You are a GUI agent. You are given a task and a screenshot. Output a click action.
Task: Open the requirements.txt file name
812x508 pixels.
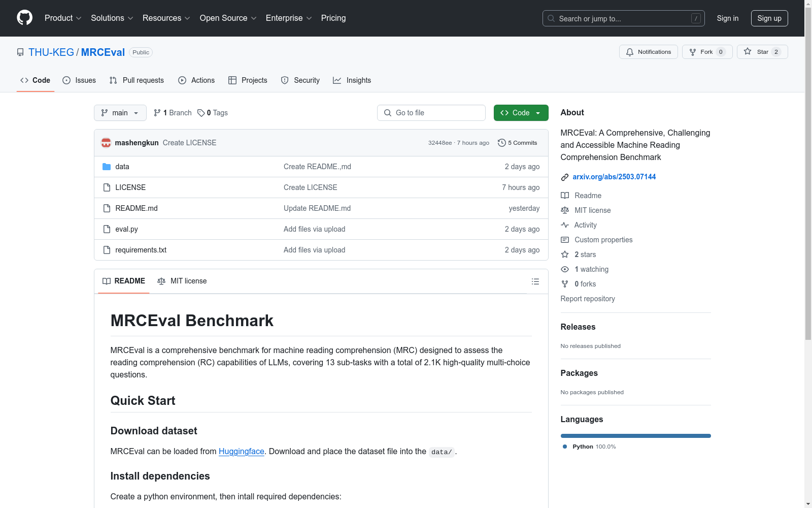(x=141, y=250)
